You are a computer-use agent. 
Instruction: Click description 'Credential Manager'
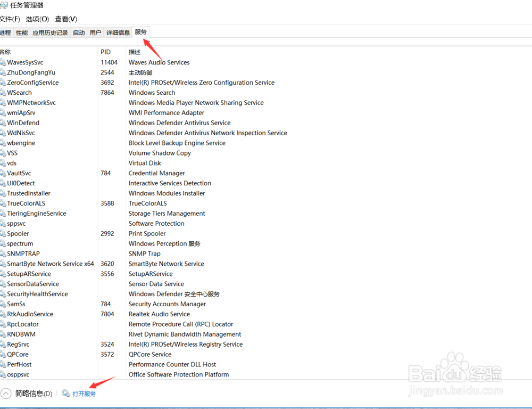pos(157,173)
